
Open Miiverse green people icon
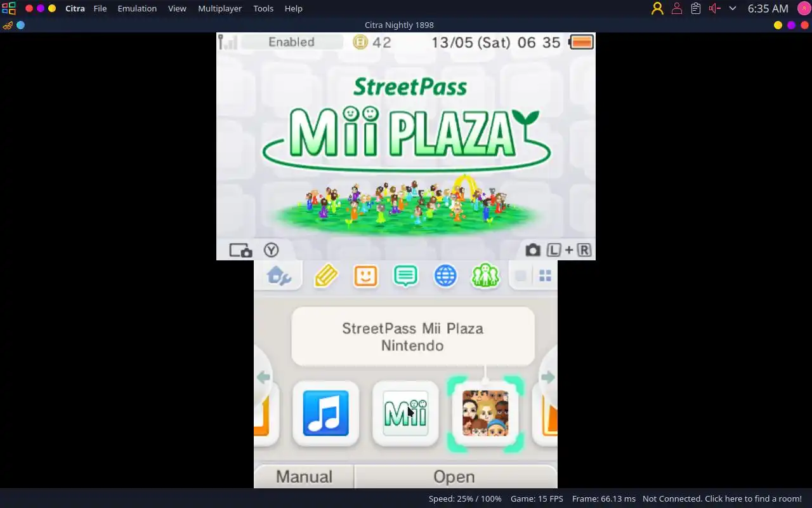485,276
